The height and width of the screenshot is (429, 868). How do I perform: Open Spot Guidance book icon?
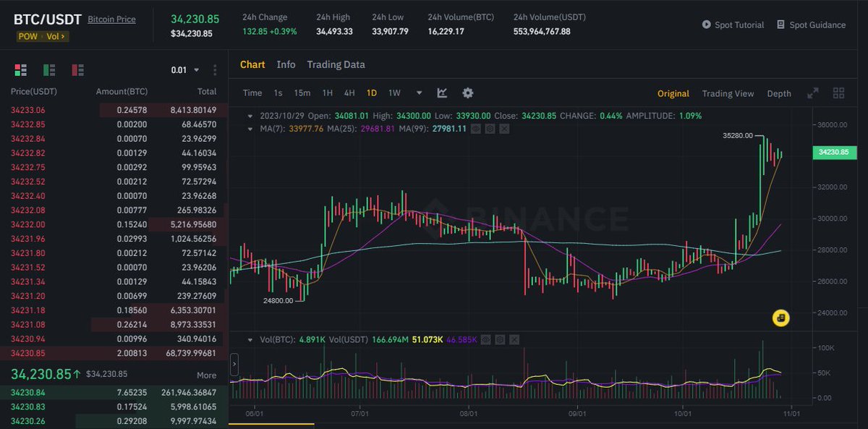(780, 25)
